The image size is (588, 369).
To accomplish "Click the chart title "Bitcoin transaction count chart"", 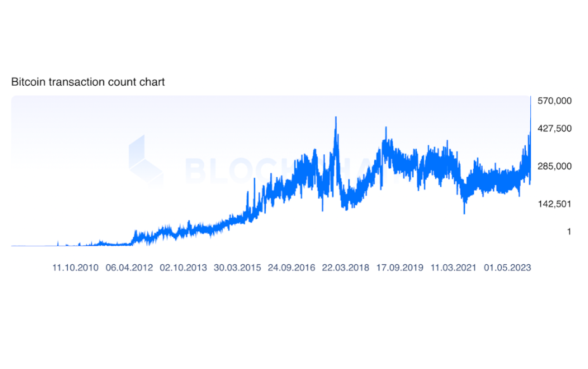I will click(x=88, y=82).
